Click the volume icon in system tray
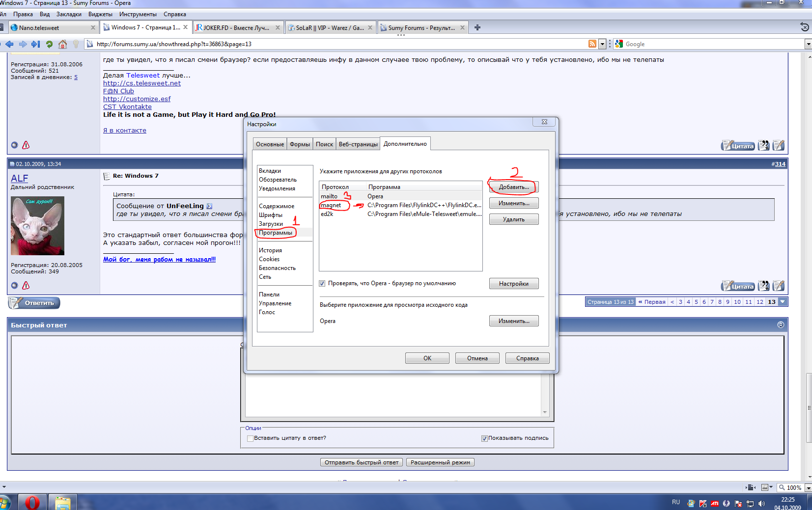This screenshot has height=510, width=812. (761, 503)
